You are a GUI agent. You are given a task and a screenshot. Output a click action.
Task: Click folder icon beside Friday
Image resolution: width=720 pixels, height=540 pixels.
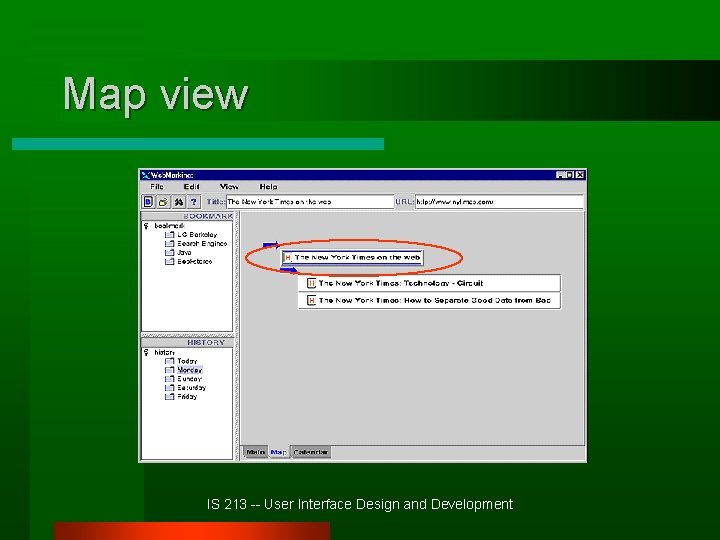coord(169,397)
